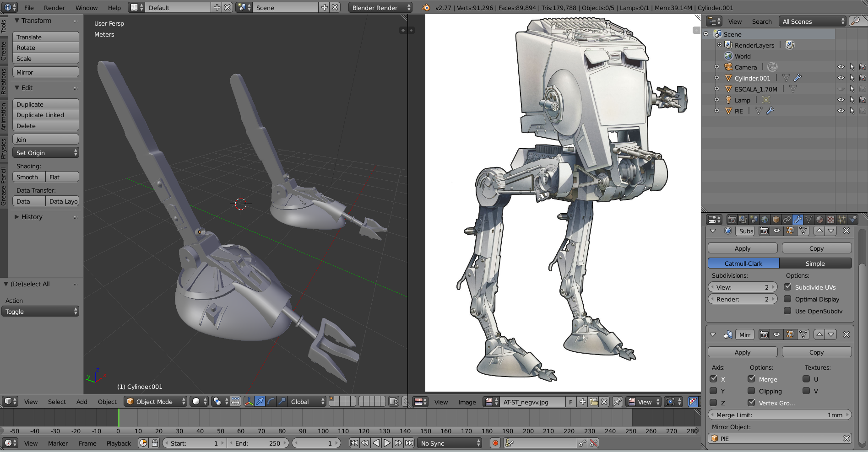This screenshot has height=452, width=868.
Task: Expand the History panel
Action: coord(31,217)
